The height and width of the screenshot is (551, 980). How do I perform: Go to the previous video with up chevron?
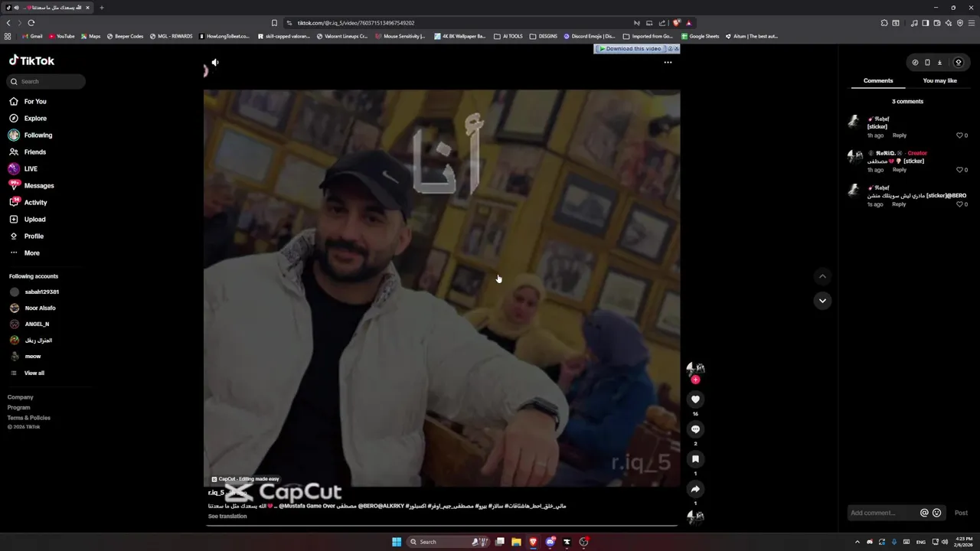(822, 276)
